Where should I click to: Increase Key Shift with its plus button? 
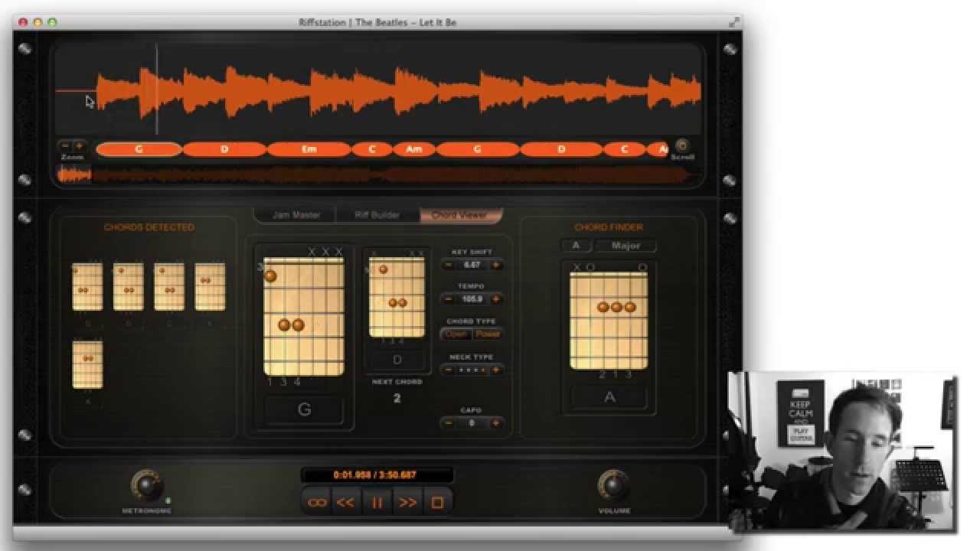click(496, 265)
